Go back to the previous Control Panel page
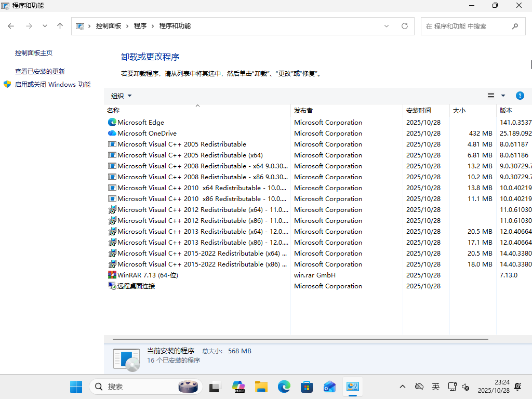The image size is (532, 399). point(11,25)
